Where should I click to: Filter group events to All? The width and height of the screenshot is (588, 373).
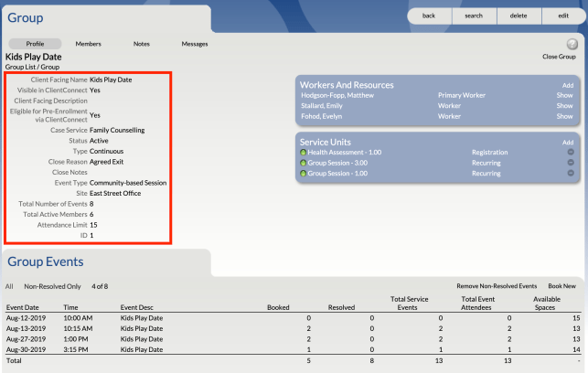9,286
